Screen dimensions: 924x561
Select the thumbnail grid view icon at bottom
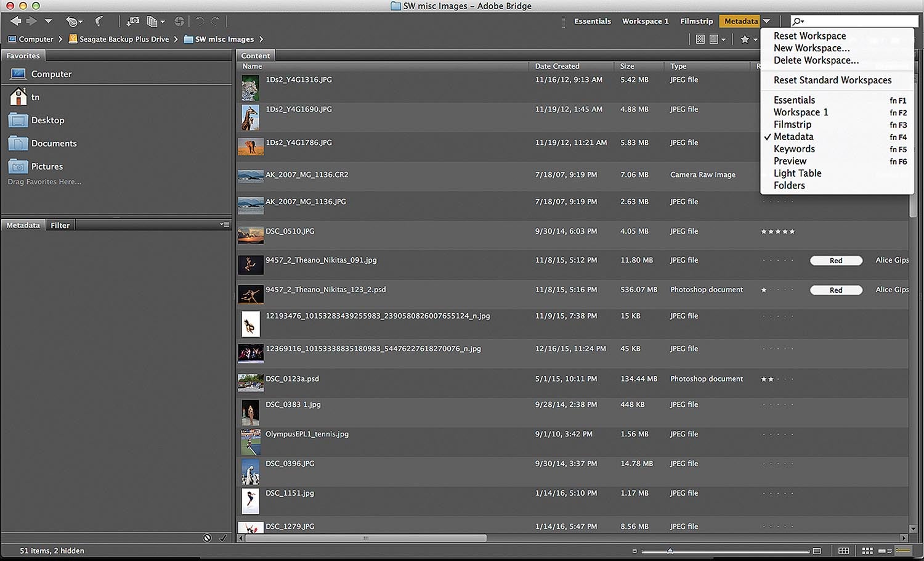(x=867, y=551)
